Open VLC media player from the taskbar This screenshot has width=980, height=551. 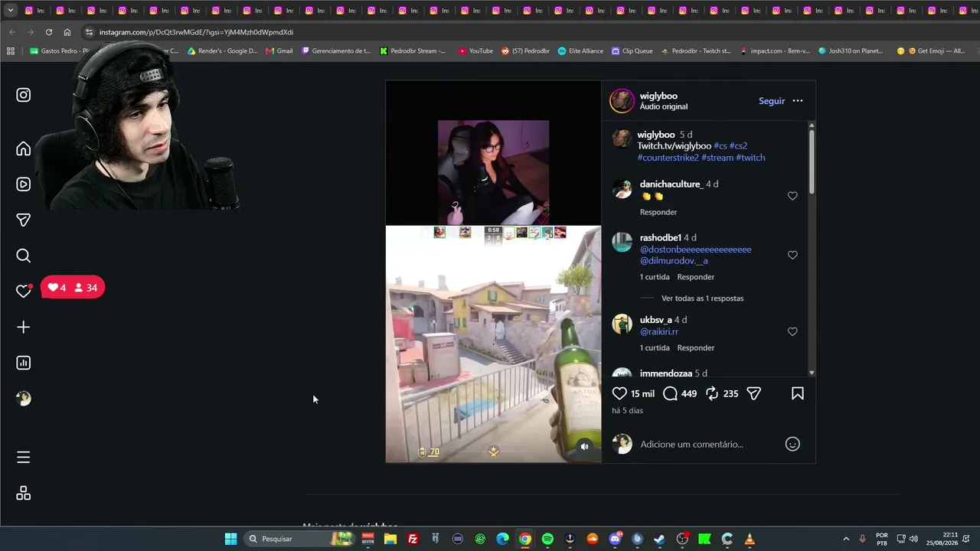click(x=750, y=539)
